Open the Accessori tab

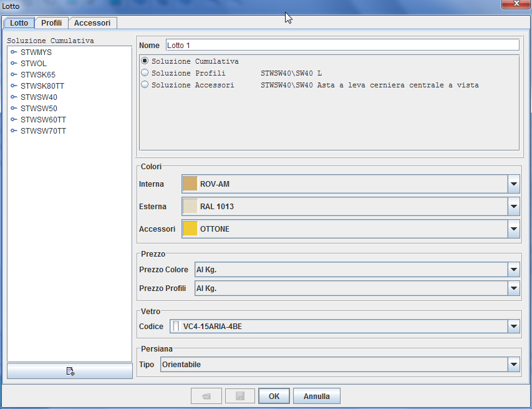[x=92, y=23]
